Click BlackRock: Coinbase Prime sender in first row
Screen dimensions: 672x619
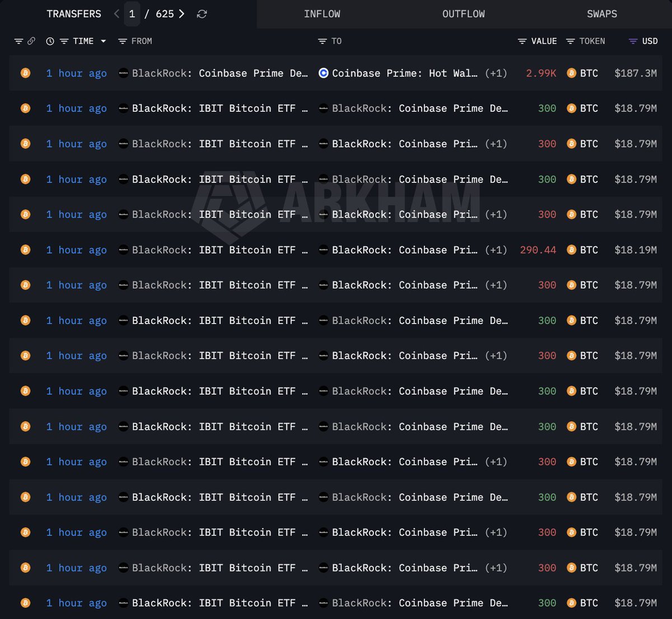point(220,73)
